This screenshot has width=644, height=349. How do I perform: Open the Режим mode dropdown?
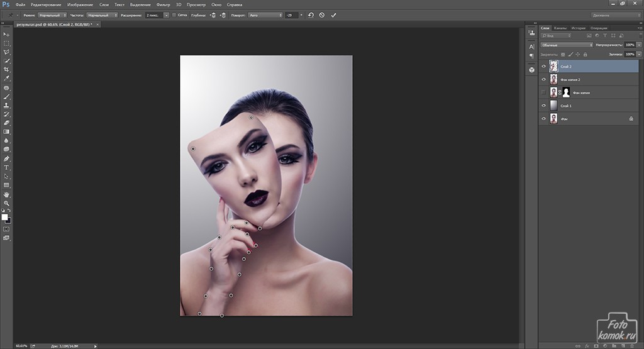click(53, 14)
